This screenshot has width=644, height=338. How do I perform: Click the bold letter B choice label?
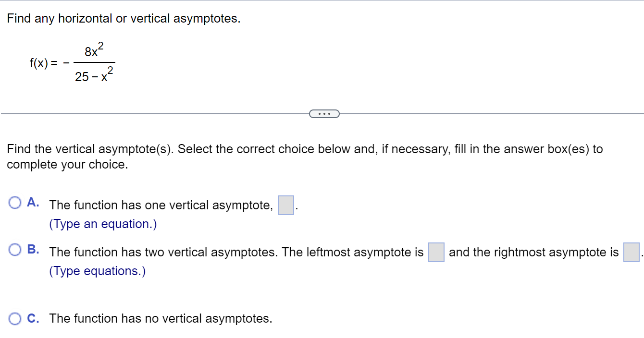33,249
